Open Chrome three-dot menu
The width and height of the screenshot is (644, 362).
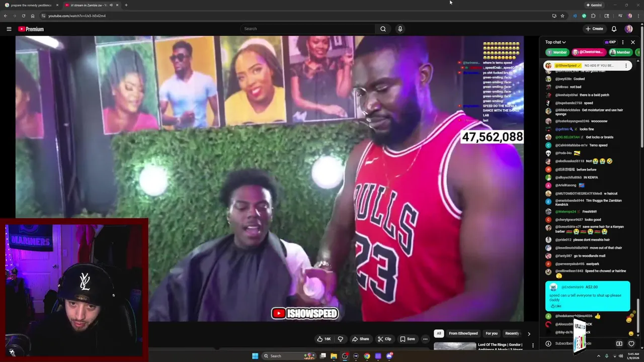click(638, 16)
